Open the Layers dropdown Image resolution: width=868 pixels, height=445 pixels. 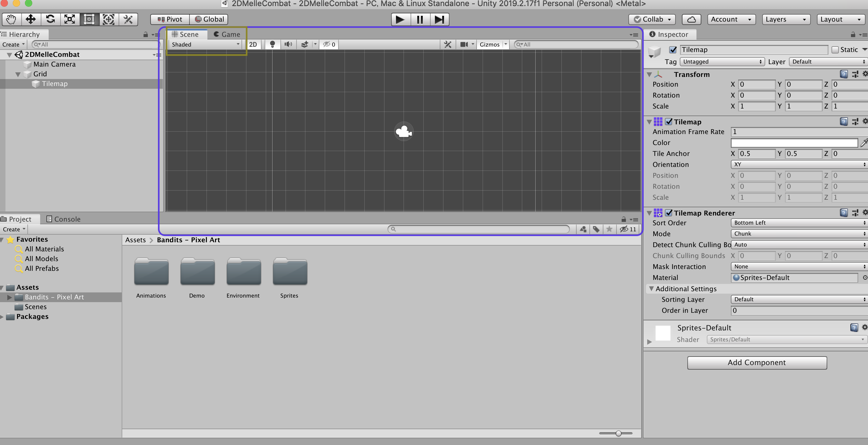[786, 19]
